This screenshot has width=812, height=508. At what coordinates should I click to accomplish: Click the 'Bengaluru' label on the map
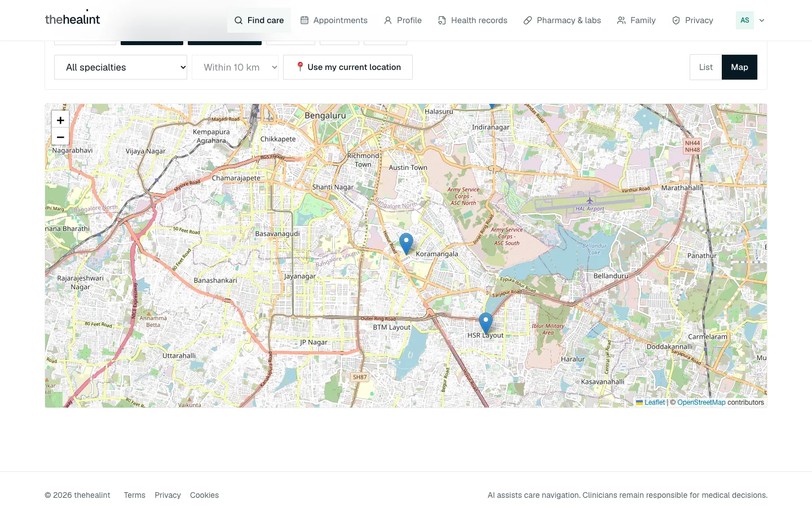(x=325, y=115)
